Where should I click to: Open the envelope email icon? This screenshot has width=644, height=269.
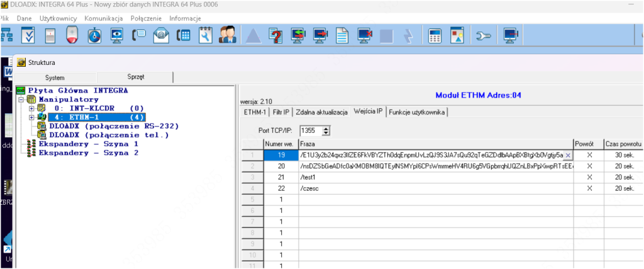click(161, 35)
